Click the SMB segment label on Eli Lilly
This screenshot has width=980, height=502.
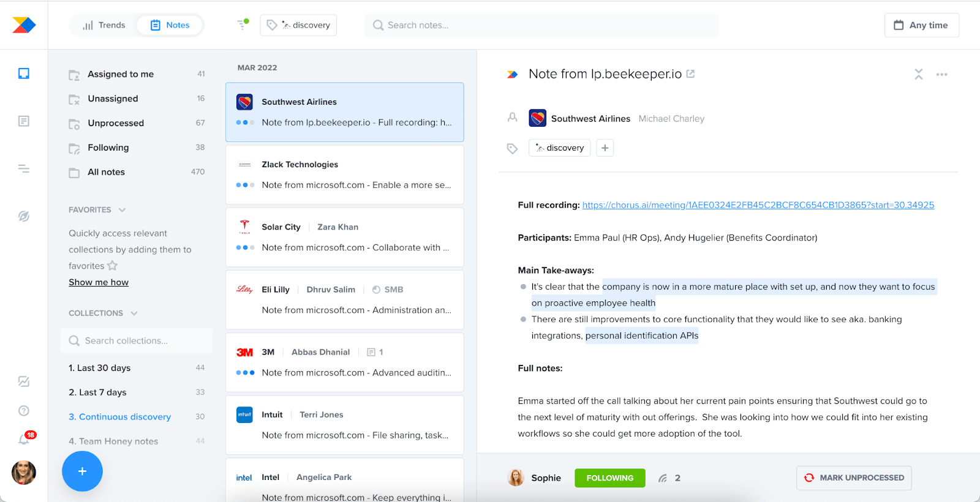[388, 290]
